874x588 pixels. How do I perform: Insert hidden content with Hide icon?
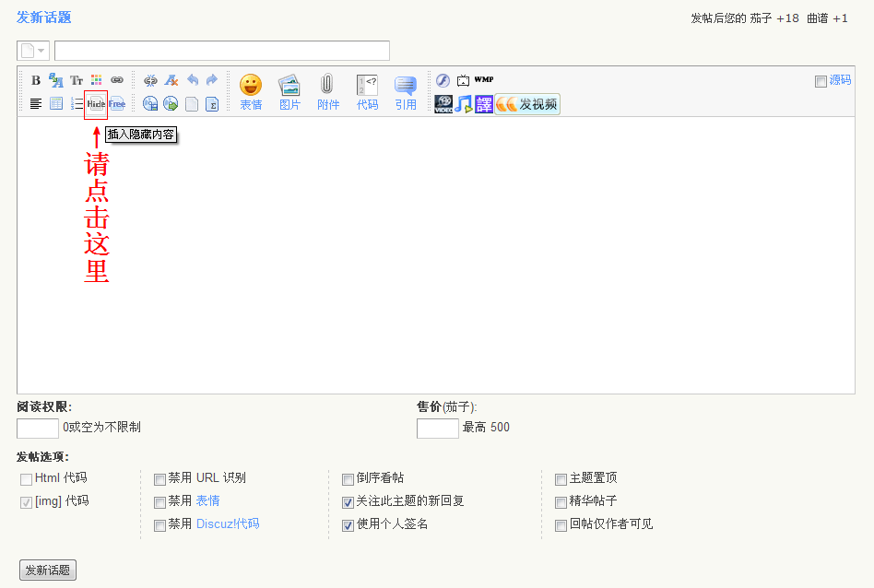[96, 104]
